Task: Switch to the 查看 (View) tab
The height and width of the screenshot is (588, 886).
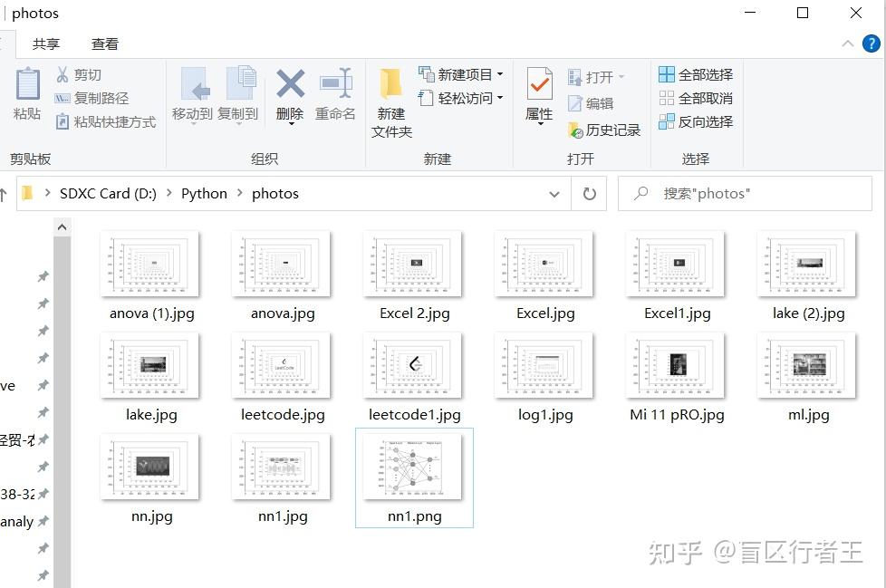Action: 104,43
